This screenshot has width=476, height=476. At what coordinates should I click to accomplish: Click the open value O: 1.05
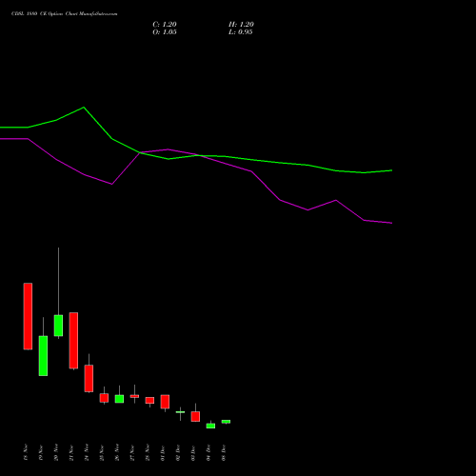[x=165, y=32]
